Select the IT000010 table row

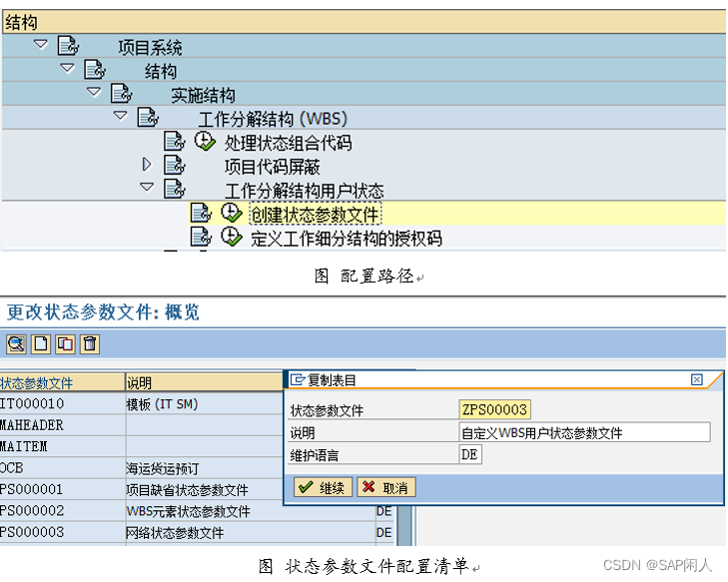(142, 403)
